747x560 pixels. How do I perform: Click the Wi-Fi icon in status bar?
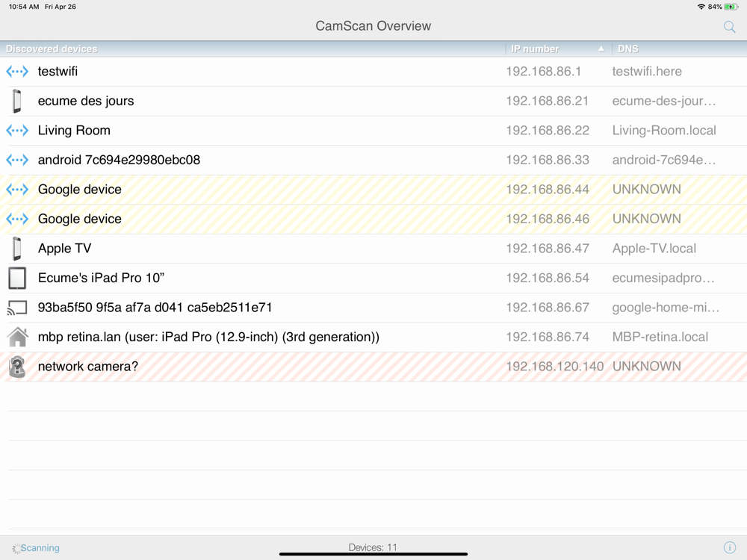(701, 7)
